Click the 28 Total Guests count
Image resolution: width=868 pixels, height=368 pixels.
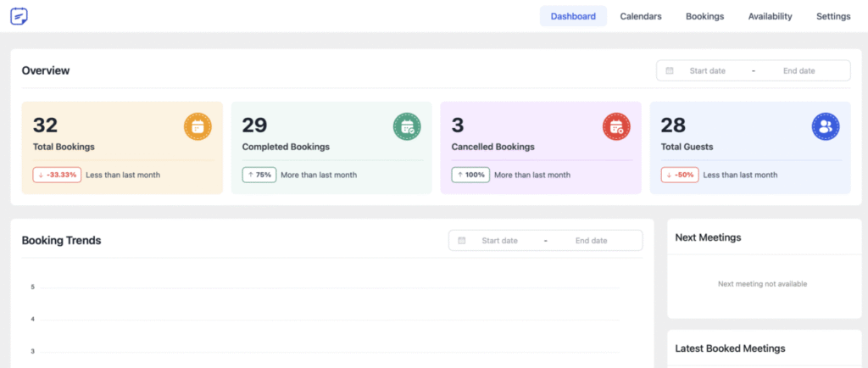click(674, 125)
